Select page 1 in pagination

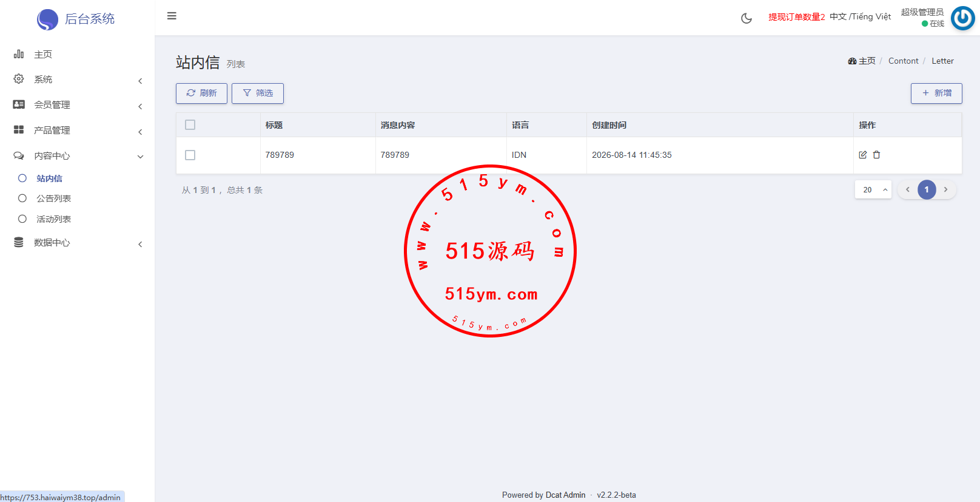[927, 189]
